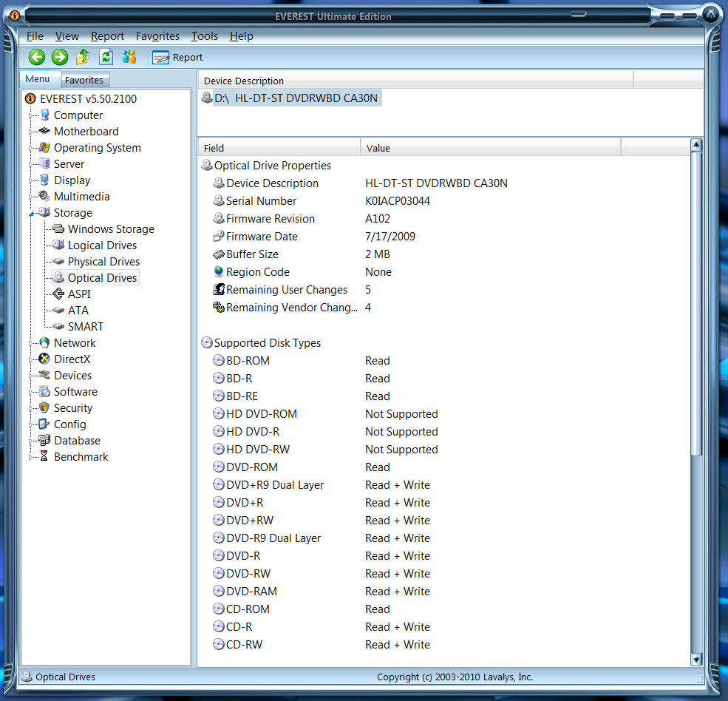Select SMART under Storage
728x701 pixels.
[86, 327]
